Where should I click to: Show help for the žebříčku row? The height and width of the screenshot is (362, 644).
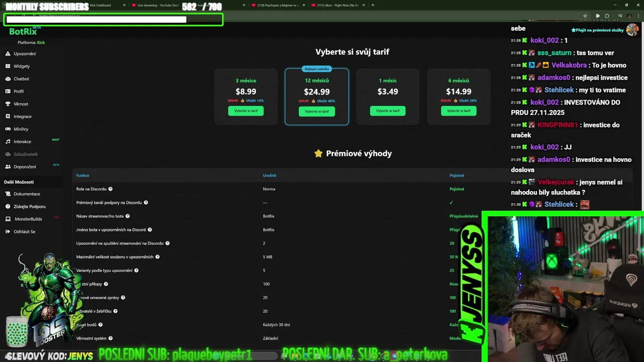pos(115,311)
